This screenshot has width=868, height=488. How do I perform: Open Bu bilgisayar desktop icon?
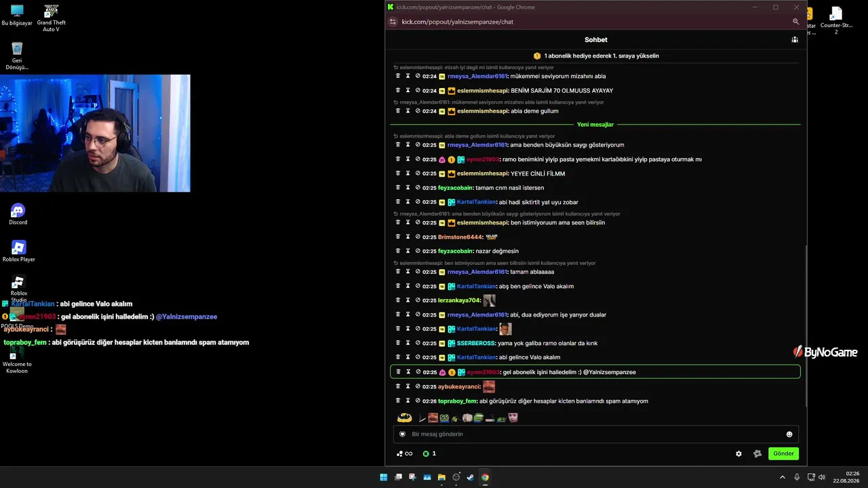pyautogui.click(x=17, y=15)
